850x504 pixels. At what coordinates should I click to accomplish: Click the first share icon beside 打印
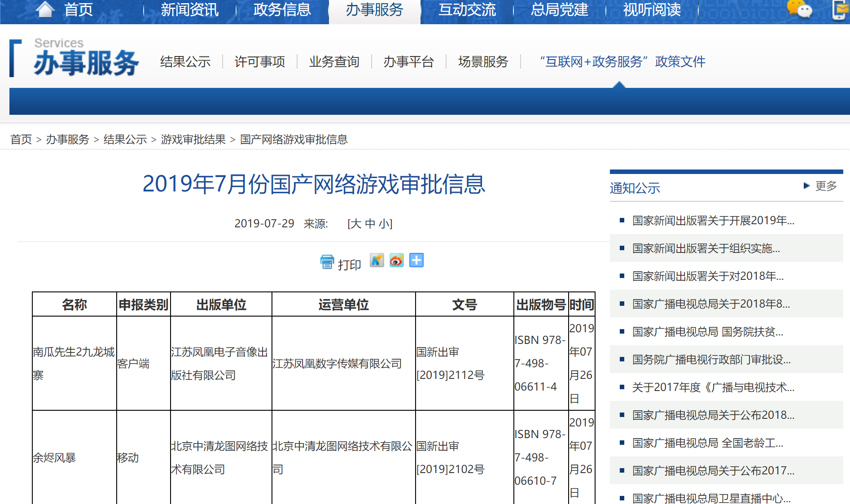click(x=377, y=260)
